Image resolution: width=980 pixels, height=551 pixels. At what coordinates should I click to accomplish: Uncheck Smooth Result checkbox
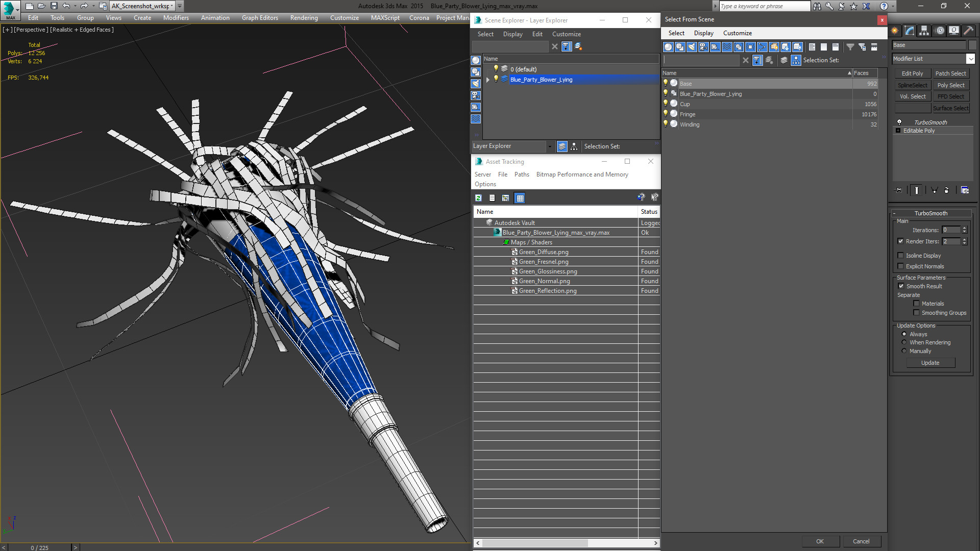[901, 286]
